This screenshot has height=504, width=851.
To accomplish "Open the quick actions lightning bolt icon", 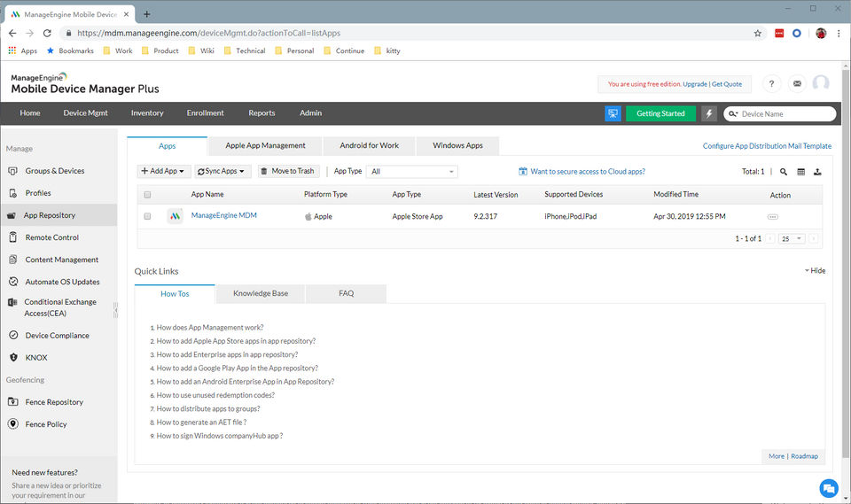I will click(x=709, y=113).
